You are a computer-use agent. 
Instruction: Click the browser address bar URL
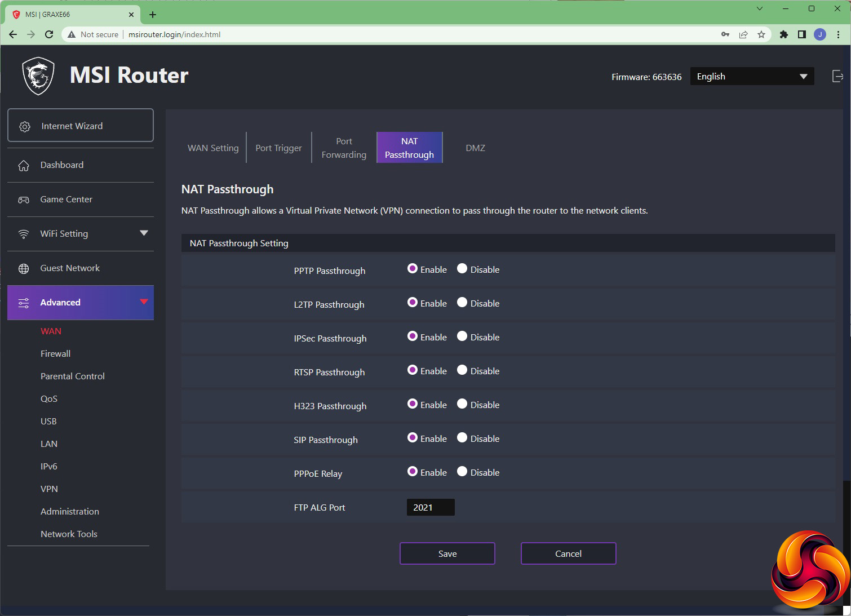tap(175, 34)
